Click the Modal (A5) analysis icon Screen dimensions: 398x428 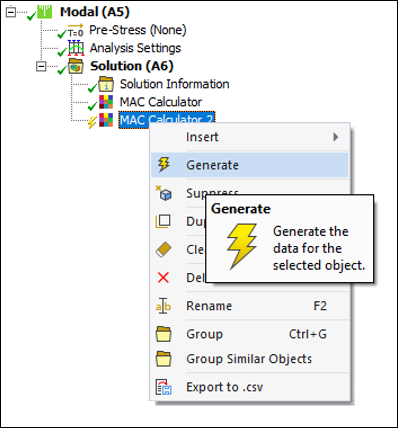point(44,12)
